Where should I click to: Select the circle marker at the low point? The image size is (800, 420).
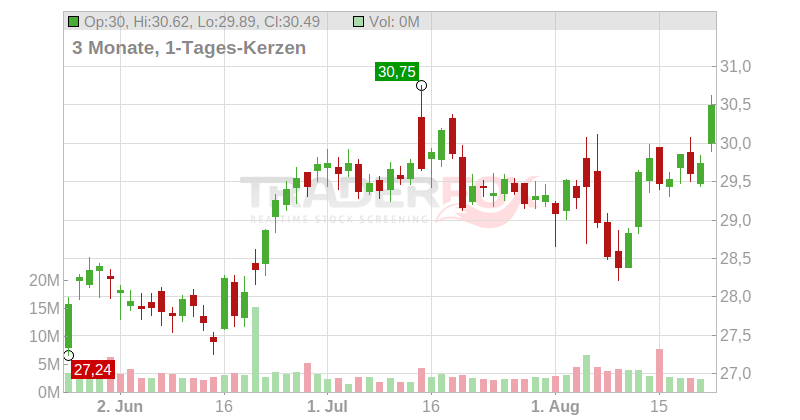[x=69, y=355]
